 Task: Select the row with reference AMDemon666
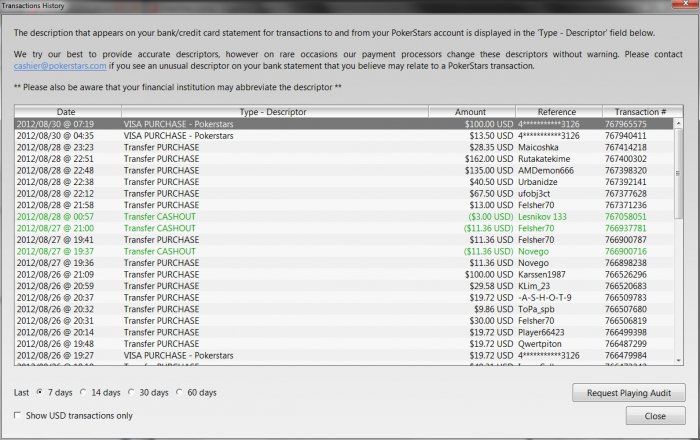click(344, 170)
